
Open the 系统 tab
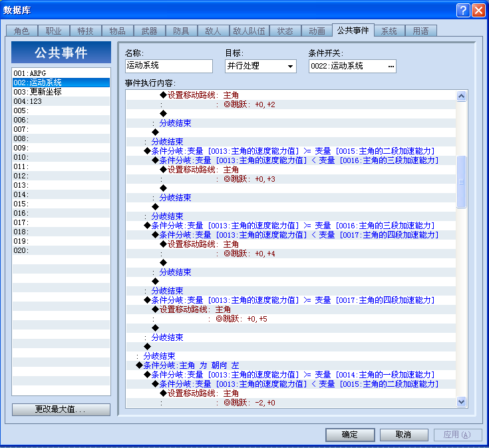[389, 31]
